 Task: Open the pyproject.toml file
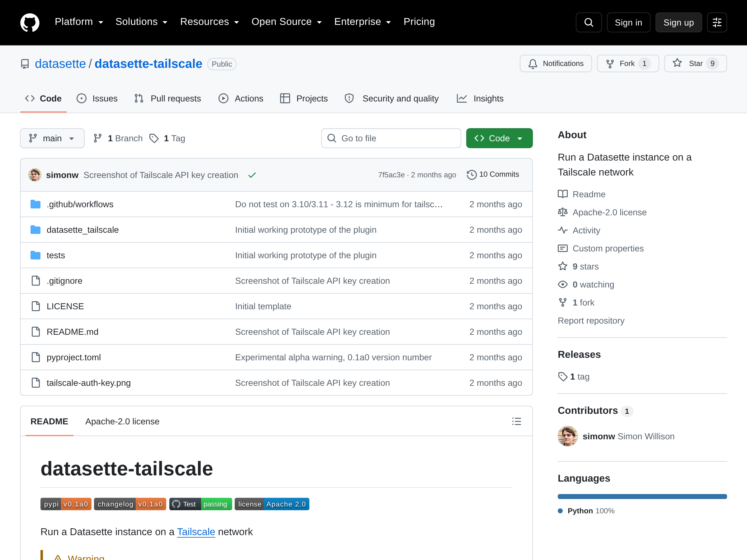pos(74,357)
